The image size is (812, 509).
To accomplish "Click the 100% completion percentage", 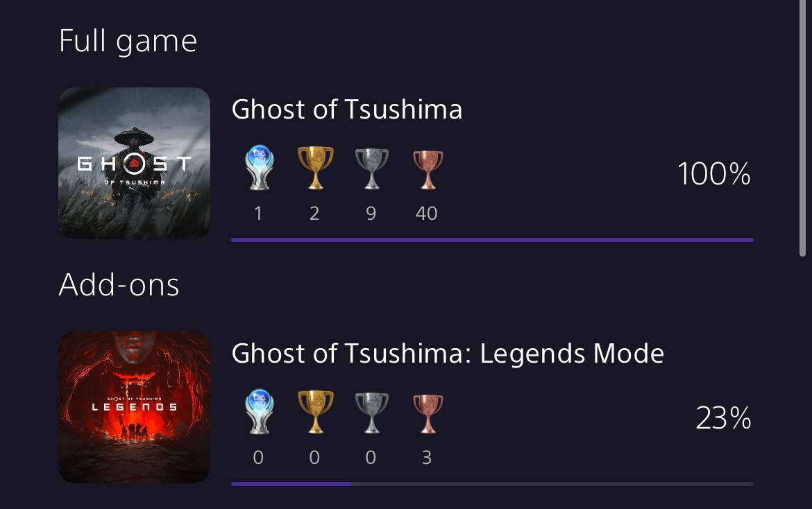I will pos(713,173).
